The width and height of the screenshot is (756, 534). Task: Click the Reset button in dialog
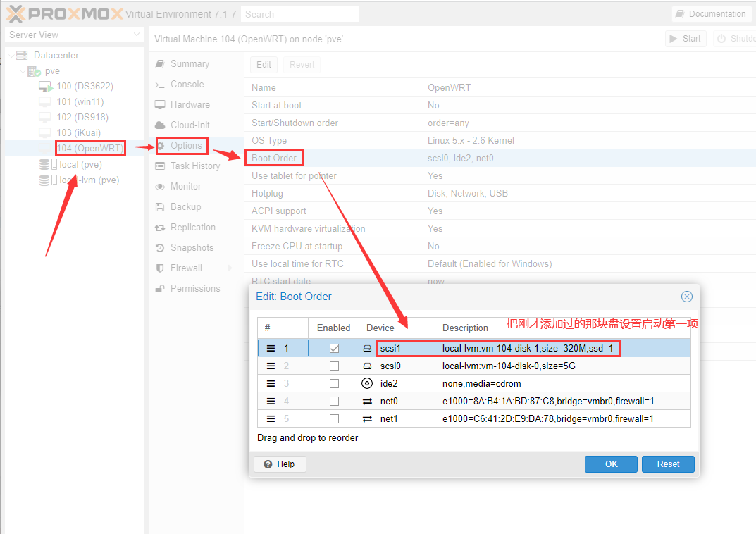667,464
